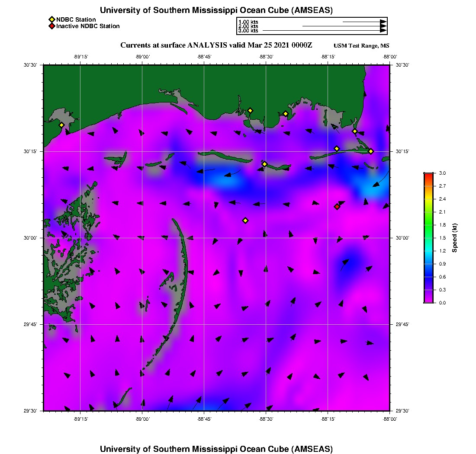Click the 'USM Test Range, MS' label

pyautogui.click(x=361, y=46)
